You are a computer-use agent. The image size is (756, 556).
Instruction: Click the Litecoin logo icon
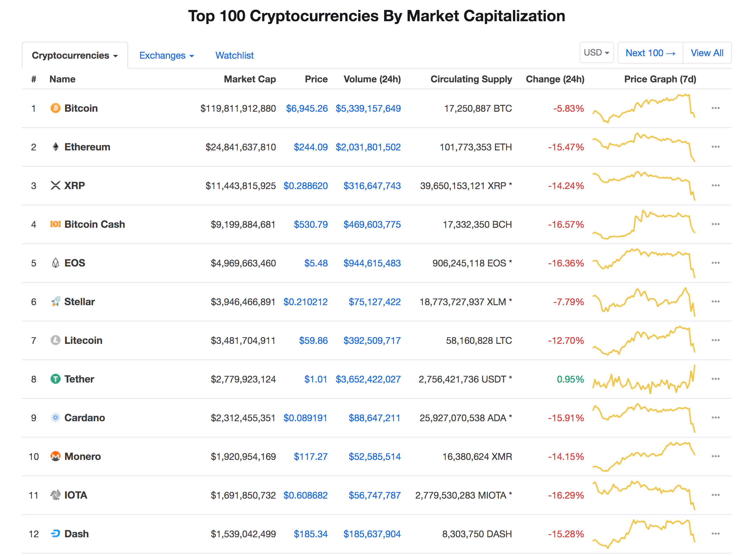[x=55, y=340]
